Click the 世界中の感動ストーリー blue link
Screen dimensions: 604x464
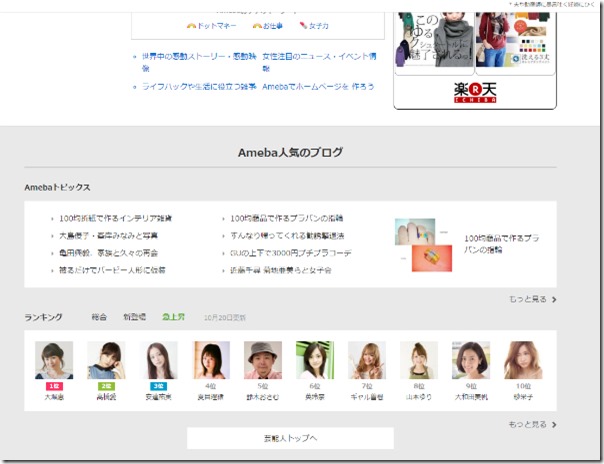[199, 62]
